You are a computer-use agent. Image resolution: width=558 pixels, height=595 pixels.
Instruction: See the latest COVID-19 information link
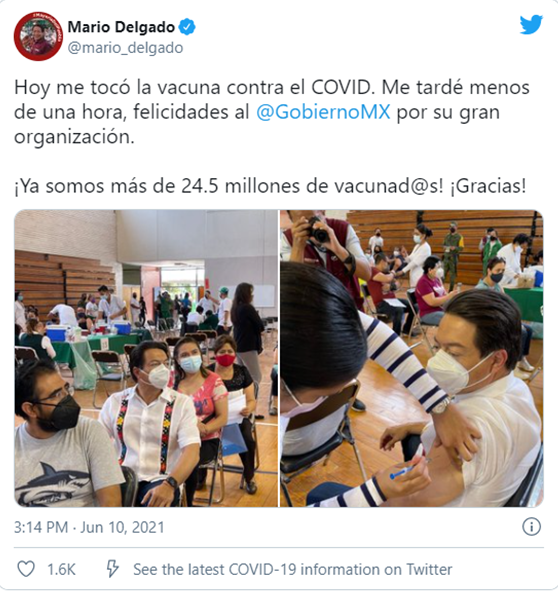293,570
